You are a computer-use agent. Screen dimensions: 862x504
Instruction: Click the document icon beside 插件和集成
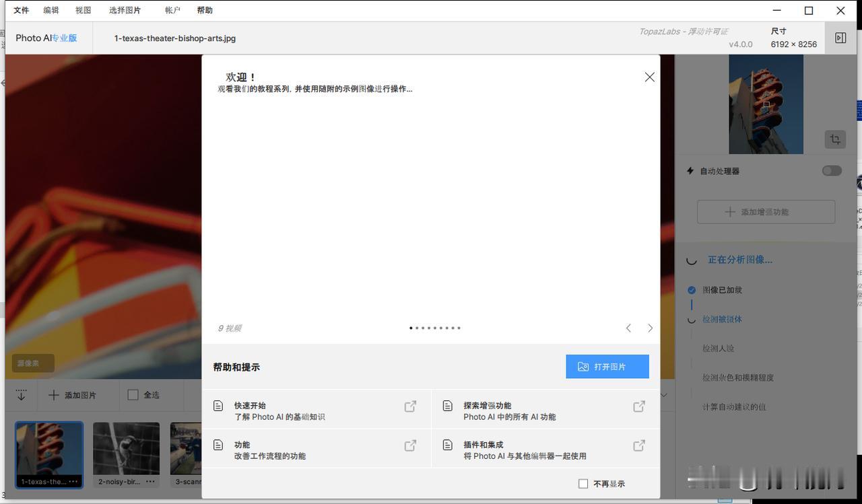(x=447, y=445)
